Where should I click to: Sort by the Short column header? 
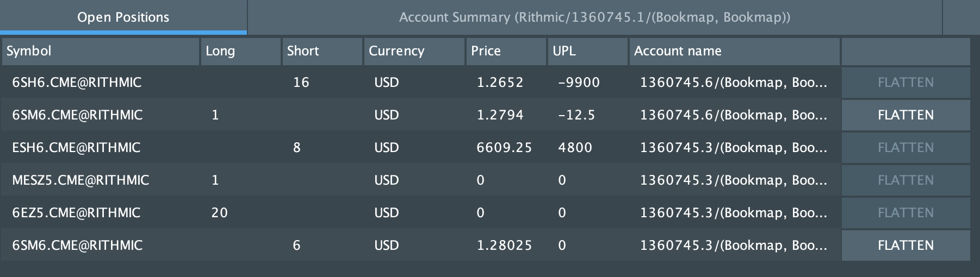(x=322, y=51)
